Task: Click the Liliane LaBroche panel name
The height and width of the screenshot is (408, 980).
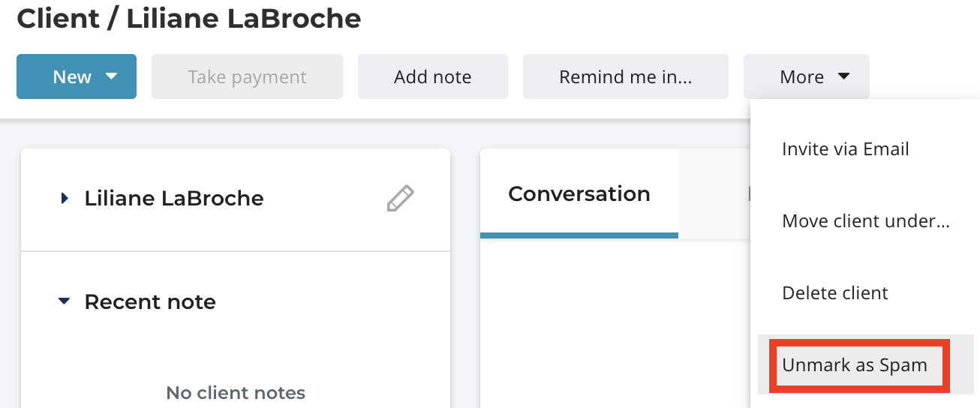Action: 174,199
